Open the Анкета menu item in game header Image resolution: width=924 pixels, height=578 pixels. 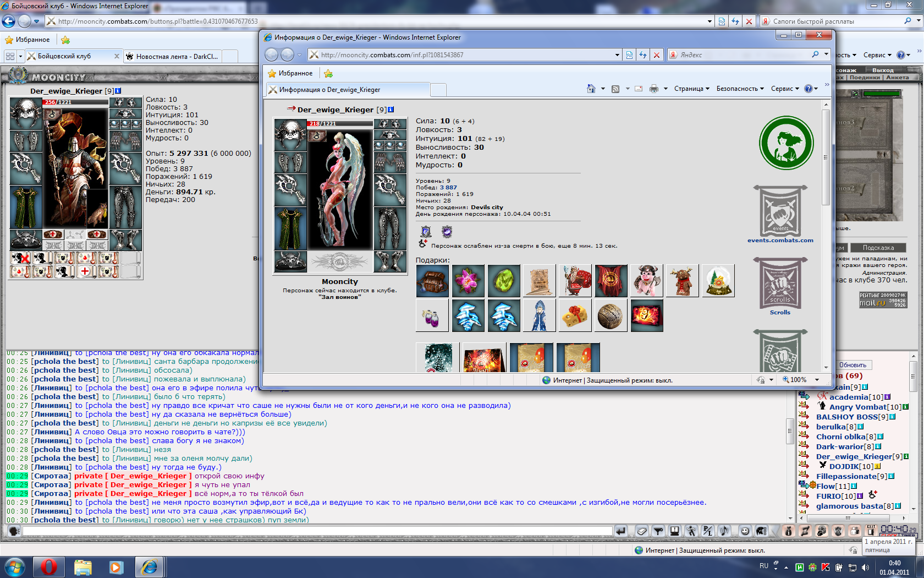click(x=897, y=78)
